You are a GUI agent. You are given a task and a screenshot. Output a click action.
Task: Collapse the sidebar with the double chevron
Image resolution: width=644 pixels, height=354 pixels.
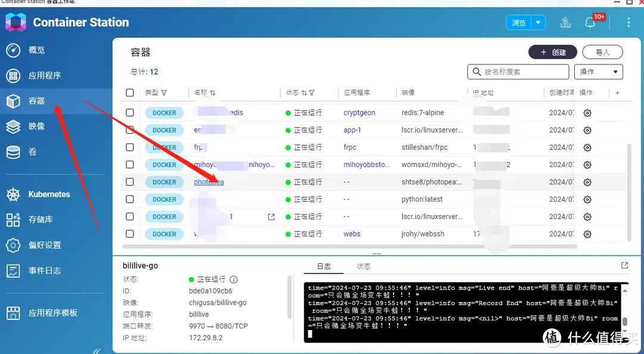coord(97,350)
